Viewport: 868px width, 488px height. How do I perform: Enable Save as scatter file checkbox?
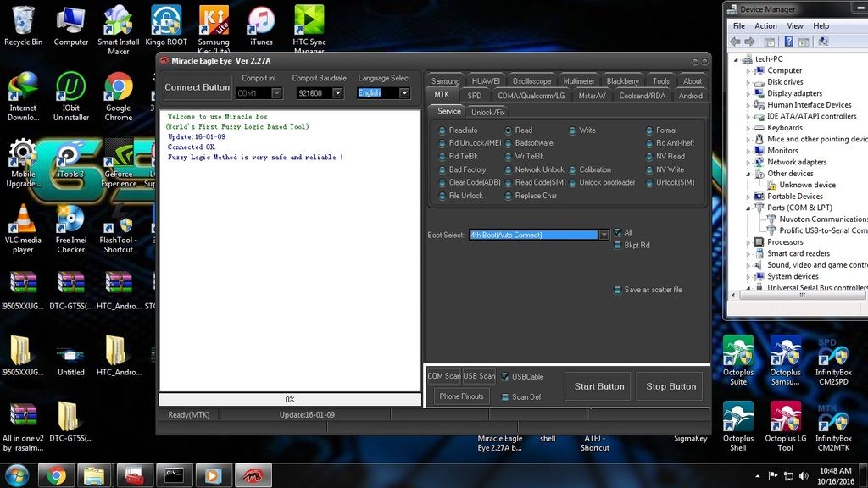coord(617,290)
